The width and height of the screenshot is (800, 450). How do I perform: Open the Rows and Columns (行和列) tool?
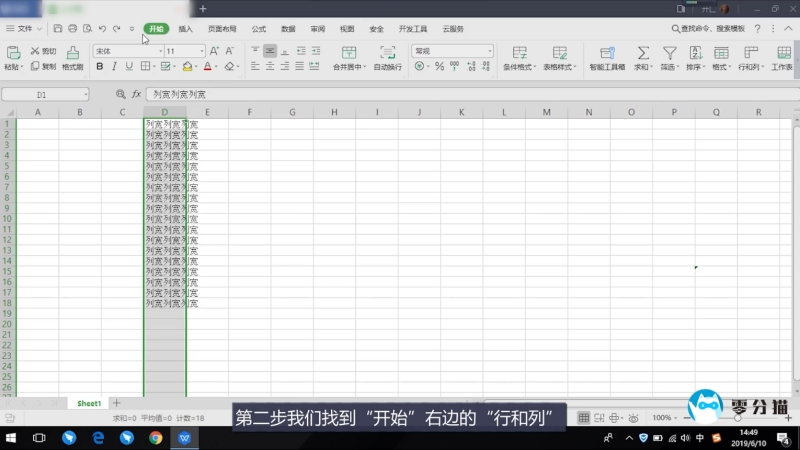(749, 52)
